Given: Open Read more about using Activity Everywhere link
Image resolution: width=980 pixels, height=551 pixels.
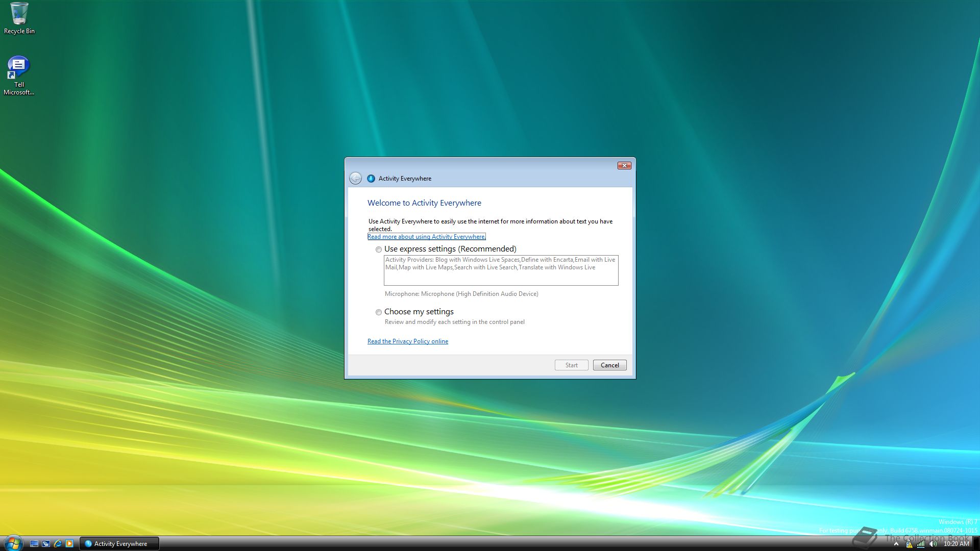Looking at the screenshot, I should point(427,237).
